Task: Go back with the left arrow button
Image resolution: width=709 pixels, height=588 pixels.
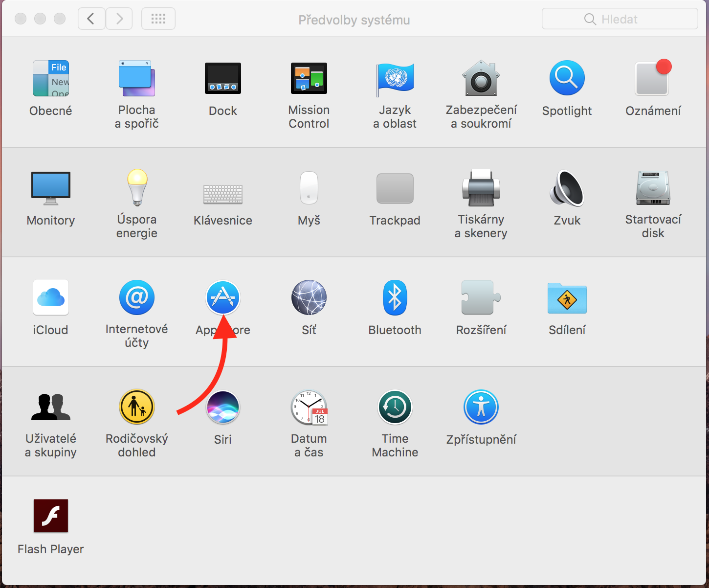Action: [x=91, y=19]
